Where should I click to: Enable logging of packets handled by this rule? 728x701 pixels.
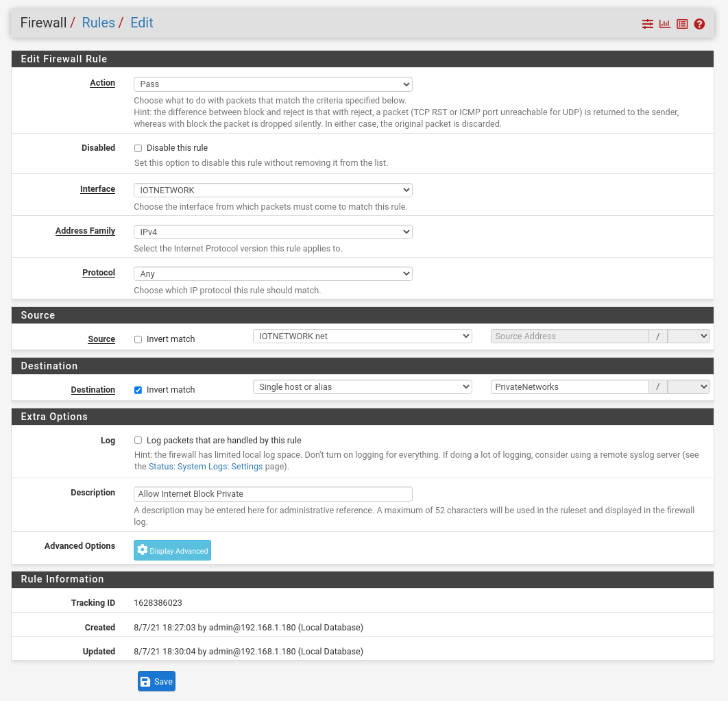[138, 440]
